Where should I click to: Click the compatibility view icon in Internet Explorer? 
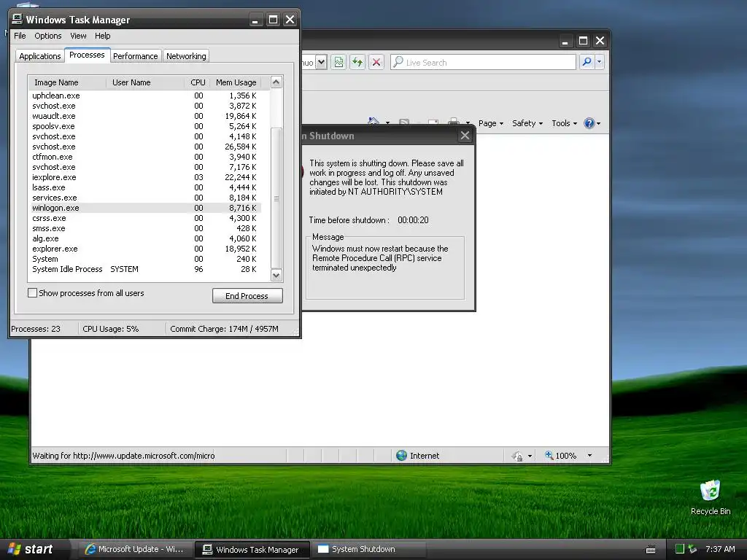click(x=338, y=63)
